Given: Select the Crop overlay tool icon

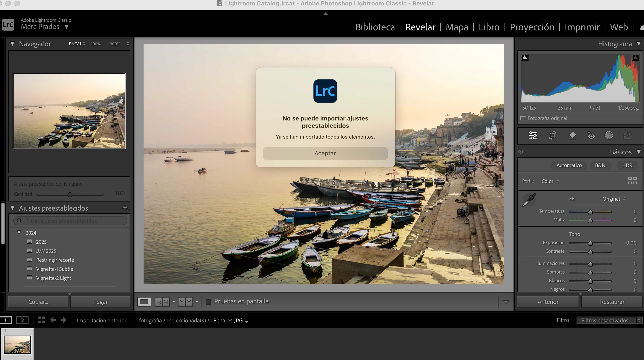Looking at the screenshot, I should [552, 135].
